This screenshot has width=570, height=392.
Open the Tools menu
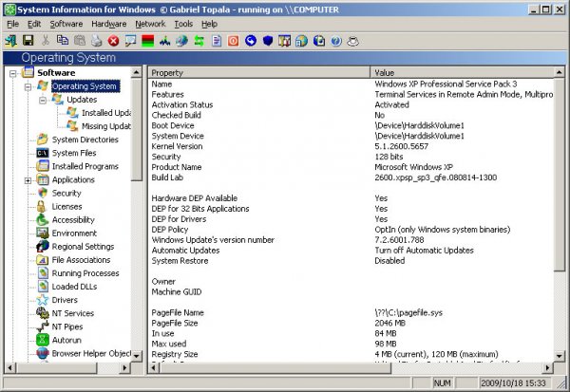coord(183,23)
